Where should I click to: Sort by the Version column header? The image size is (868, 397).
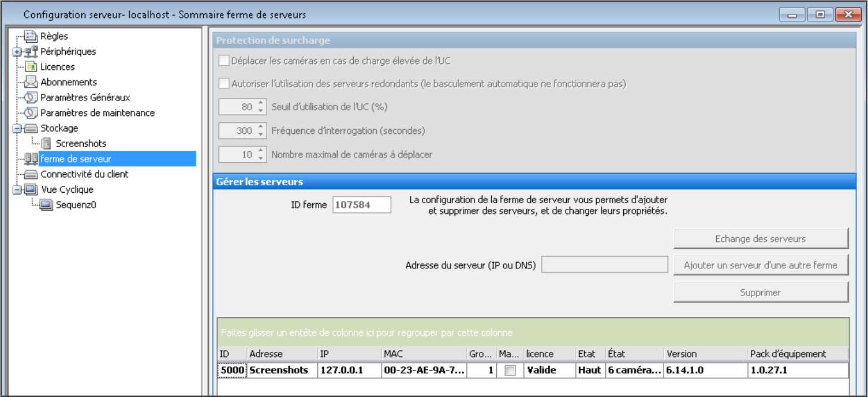[706, 354]
